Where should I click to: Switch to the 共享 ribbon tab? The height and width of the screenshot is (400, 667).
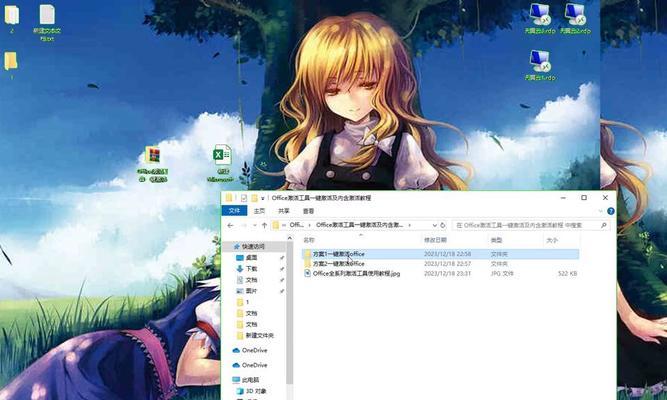pyautogui.click(x=284, y=211)
